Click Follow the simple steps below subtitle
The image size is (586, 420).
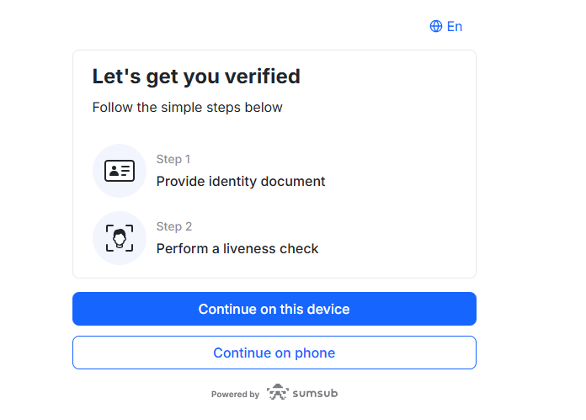(187, 107)
